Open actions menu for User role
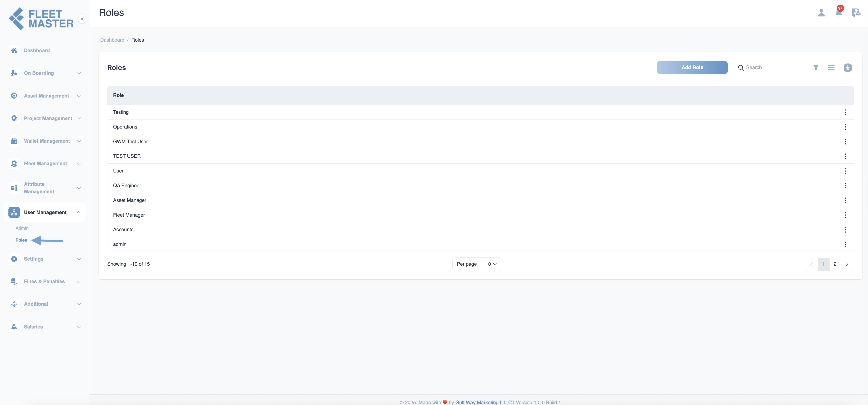 coord(845,171)
